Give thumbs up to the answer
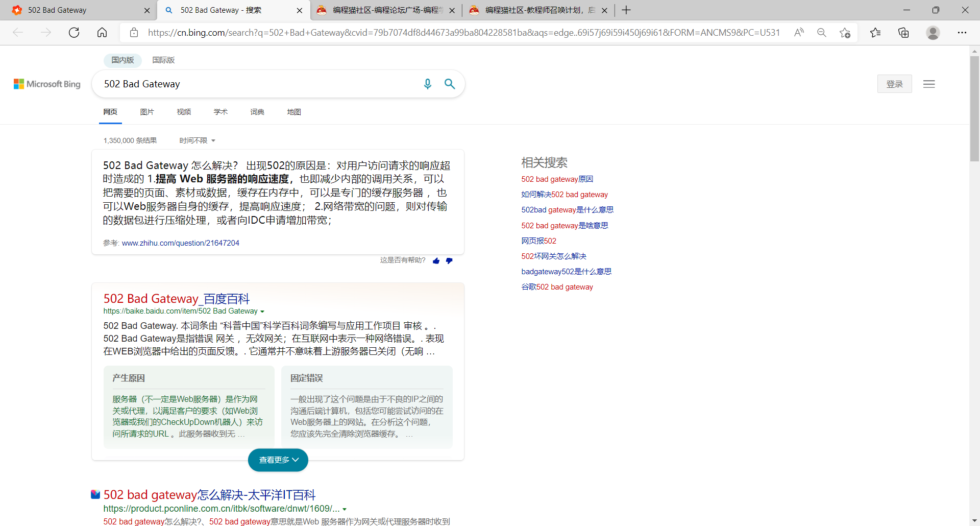Viewport: 980px width, 526px height. 436,260
